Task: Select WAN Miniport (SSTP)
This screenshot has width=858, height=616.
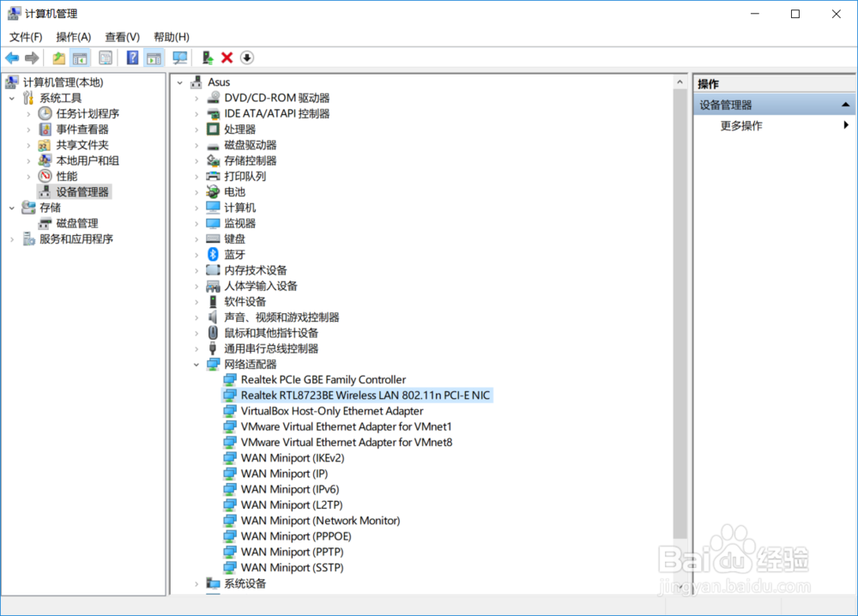Action: tap(293, 567)
